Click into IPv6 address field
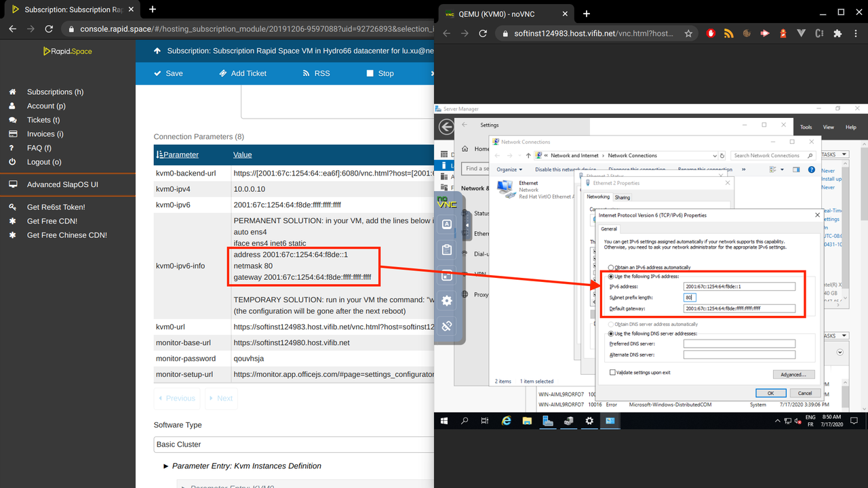This screenshot has width=868, height=488. point(739,287)
